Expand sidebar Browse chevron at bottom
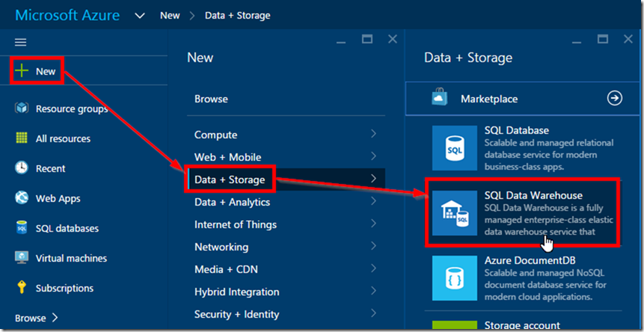 [55, 318]
